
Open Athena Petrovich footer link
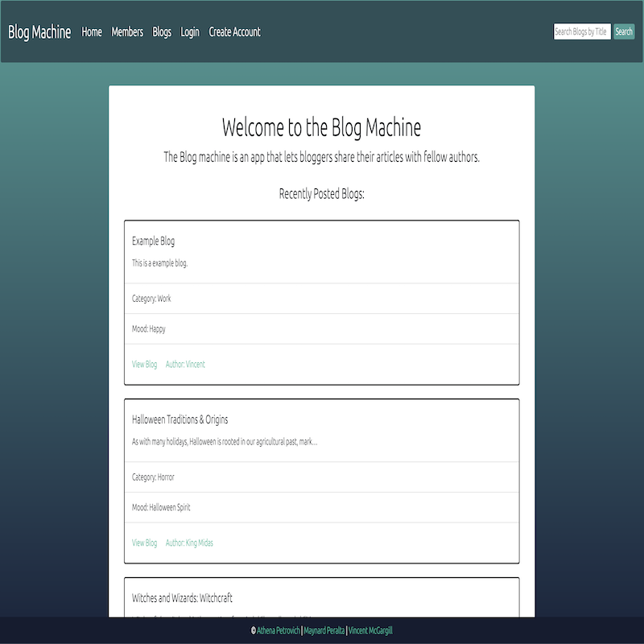tap(279, 630)
